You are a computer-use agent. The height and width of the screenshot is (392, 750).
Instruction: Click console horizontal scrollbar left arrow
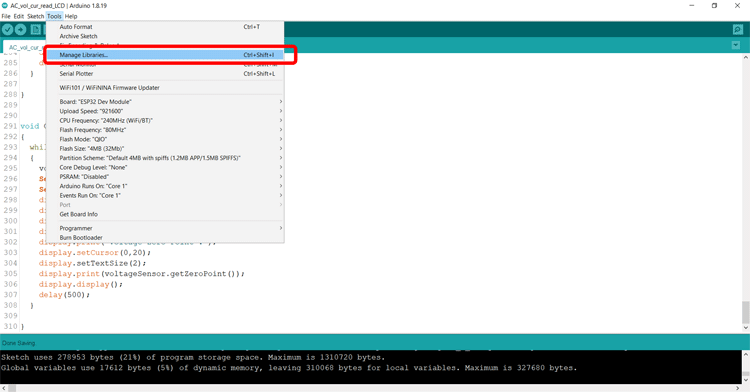point(4,388)
